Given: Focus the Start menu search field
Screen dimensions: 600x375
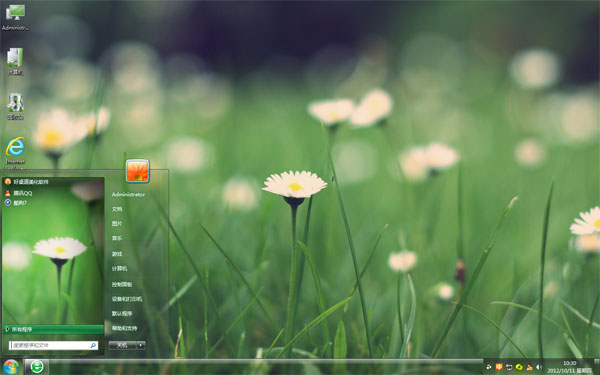Looking at the screenshot, I should tap(54, 345).
